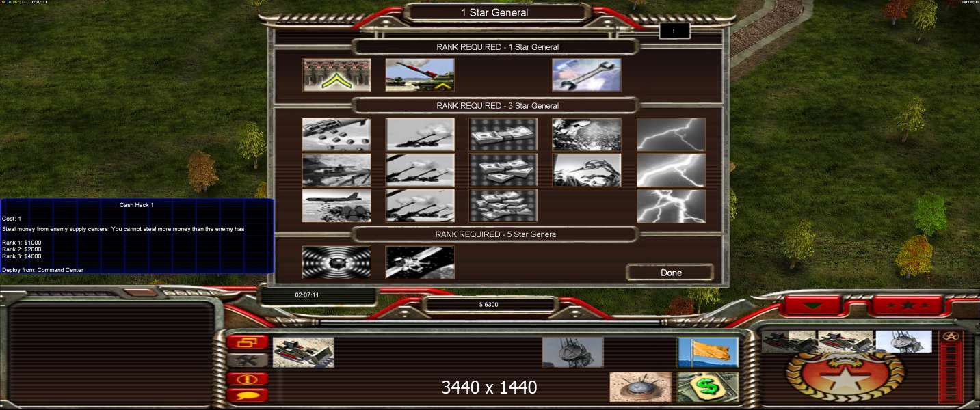Choose the satellite power under 5 Star

(420, 262)
